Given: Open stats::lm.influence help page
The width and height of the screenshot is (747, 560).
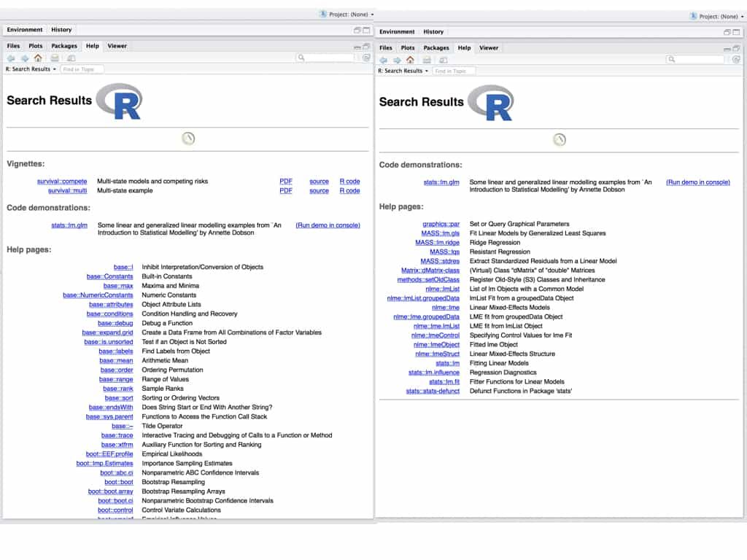Looking at the screenshot, I should coord(434,373).
